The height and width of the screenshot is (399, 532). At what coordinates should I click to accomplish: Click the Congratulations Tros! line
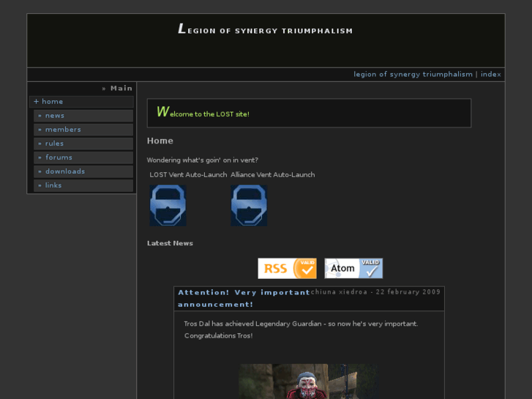[219, 335]
